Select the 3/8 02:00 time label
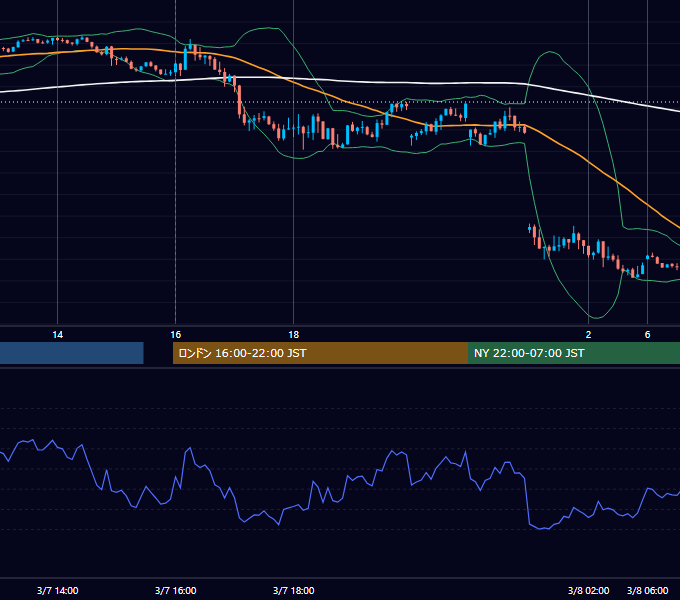 588,590
